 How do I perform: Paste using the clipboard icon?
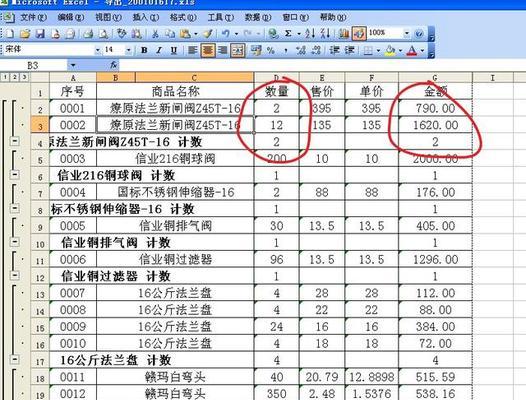[186, 34]
